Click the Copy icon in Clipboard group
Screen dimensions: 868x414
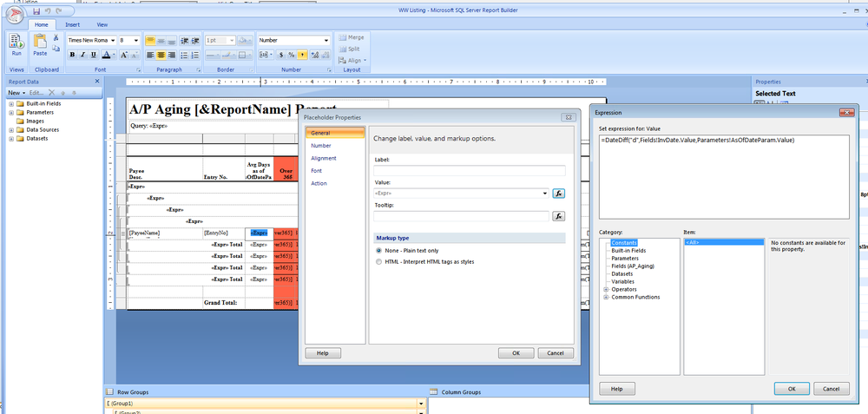click(x=56, y=48)
